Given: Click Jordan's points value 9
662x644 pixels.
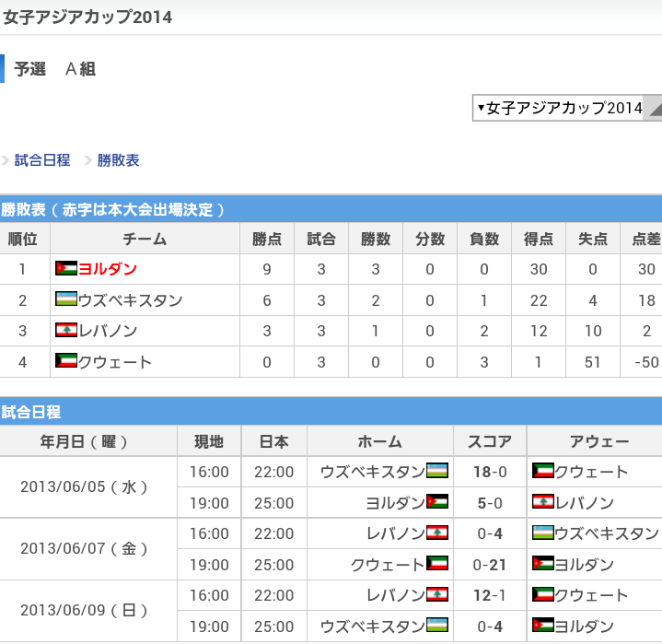Looking at the screenshot, I should [x=267, y=269].
